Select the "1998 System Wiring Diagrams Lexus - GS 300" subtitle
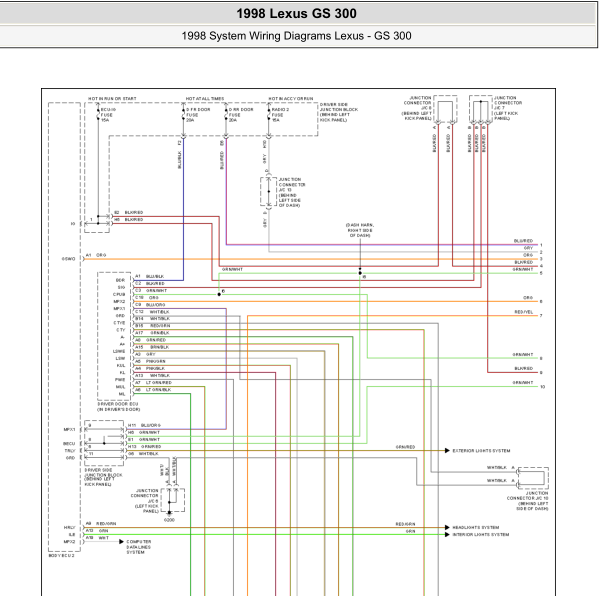 pos(296,36)
